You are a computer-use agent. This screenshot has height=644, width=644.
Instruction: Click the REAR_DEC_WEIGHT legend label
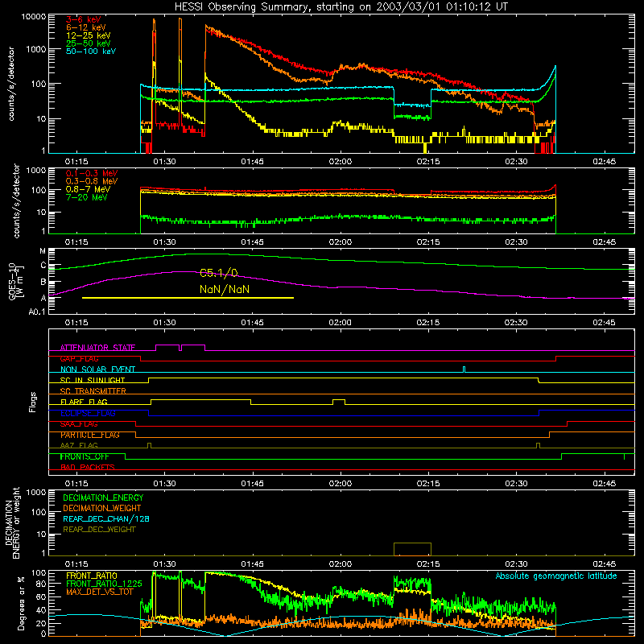coord(99,530)
